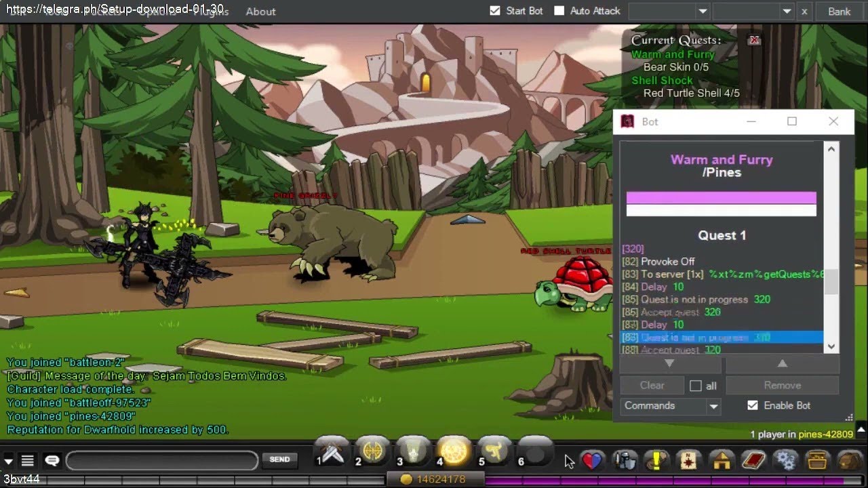Open chat speech bubble channel icon
The height and width of the screenshot is (488, 868).
point(52,460)
